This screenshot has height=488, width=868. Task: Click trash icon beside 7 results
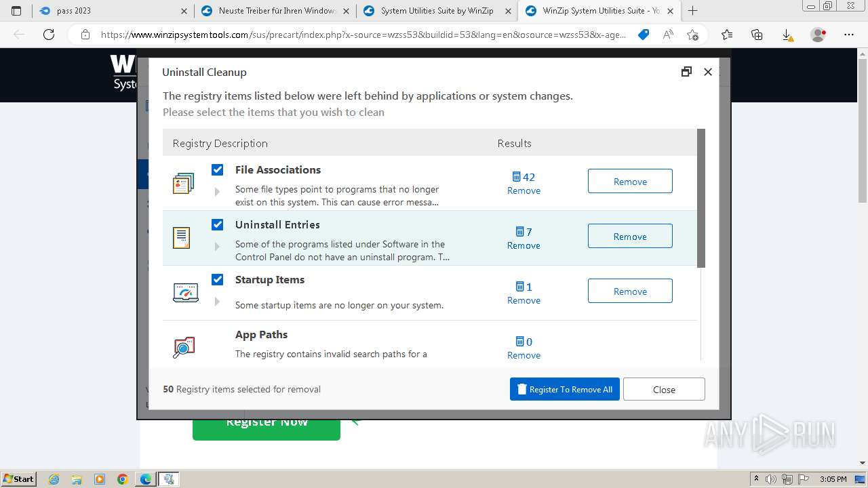click(x=520, y=232)
